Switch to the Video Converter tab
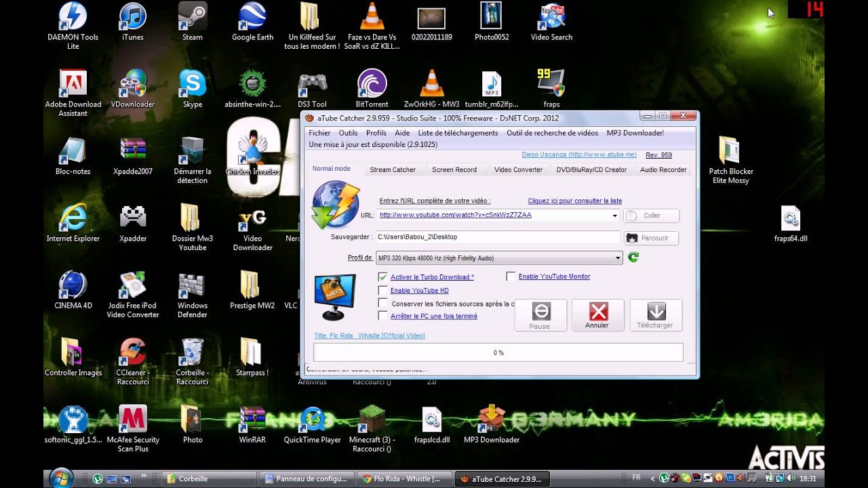 [x=518, y=169]
